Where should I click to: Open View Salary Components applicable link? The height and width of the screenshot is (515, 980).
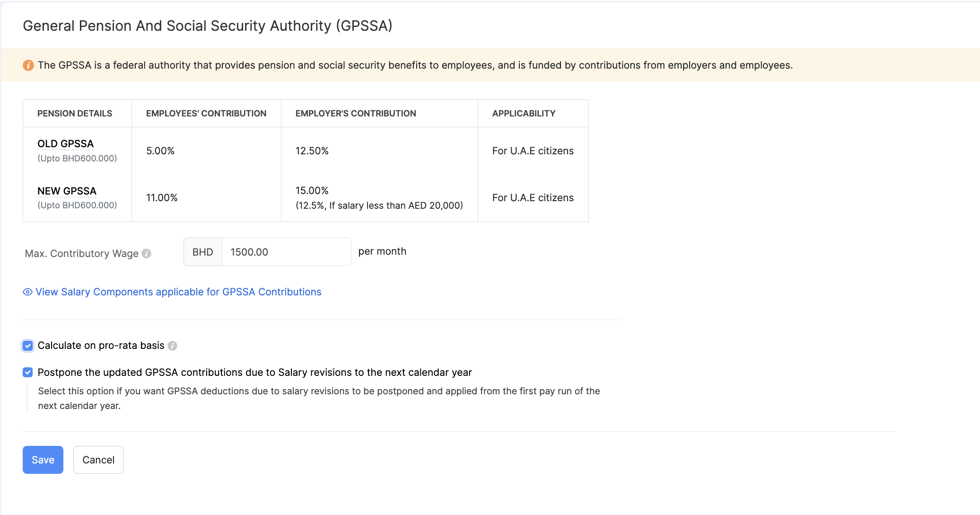(178, 292)
